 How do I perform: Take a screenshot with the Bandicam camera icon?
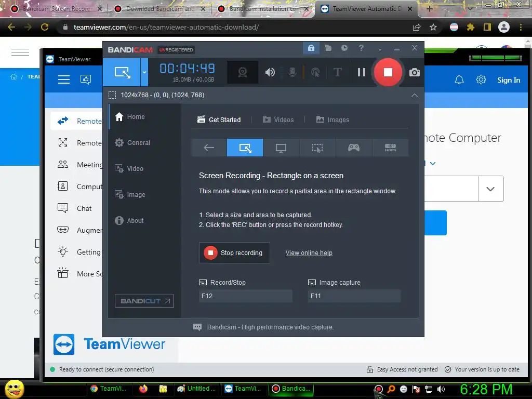[414, 72]
